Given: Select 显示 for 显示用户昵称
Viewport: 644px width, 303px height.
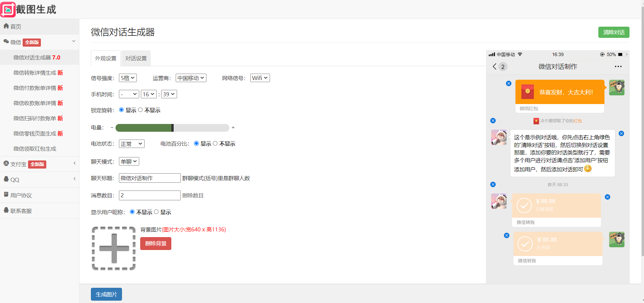Looking at the screenshot, I should coord(156,212).
